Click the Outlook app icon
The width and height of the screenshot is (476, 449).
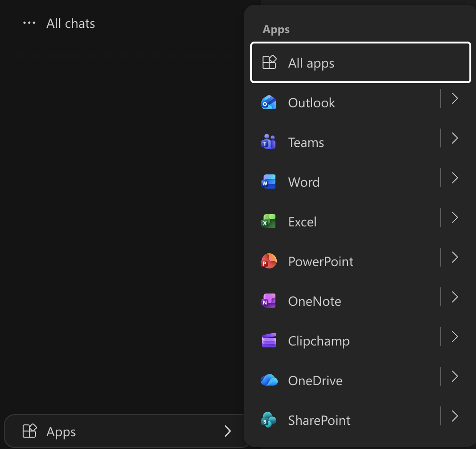point(269,103)
